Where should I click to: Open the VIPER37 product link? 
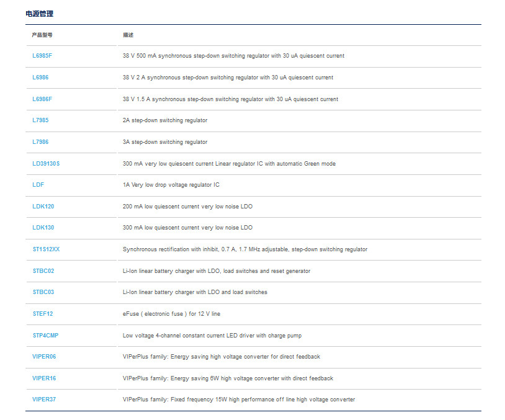(x=44, y=400)
